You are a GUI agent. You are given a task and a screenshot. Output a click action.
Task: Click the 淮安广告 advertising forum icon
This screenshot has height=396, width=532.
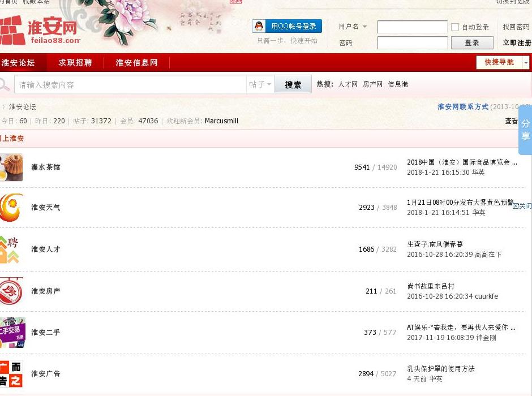click(x=10, y=374)
